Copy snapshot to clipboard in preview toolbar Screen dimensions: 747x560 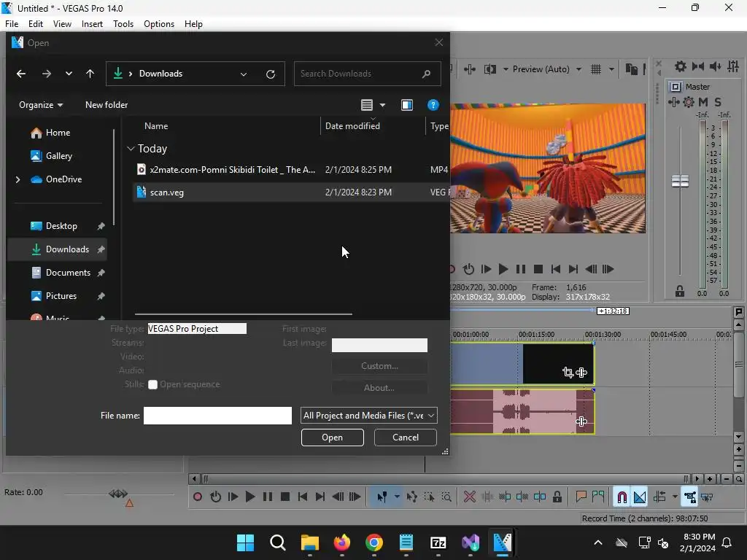click(631, 69)
